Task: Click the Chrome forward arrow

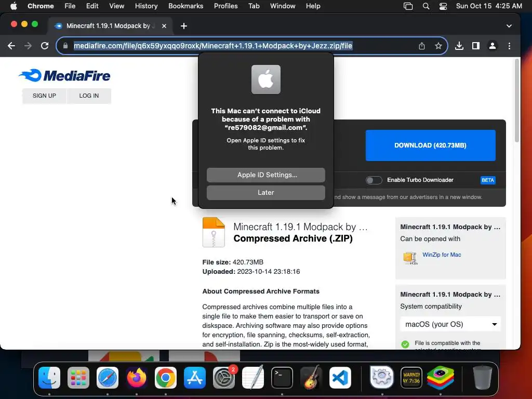Action: [28, 46]
